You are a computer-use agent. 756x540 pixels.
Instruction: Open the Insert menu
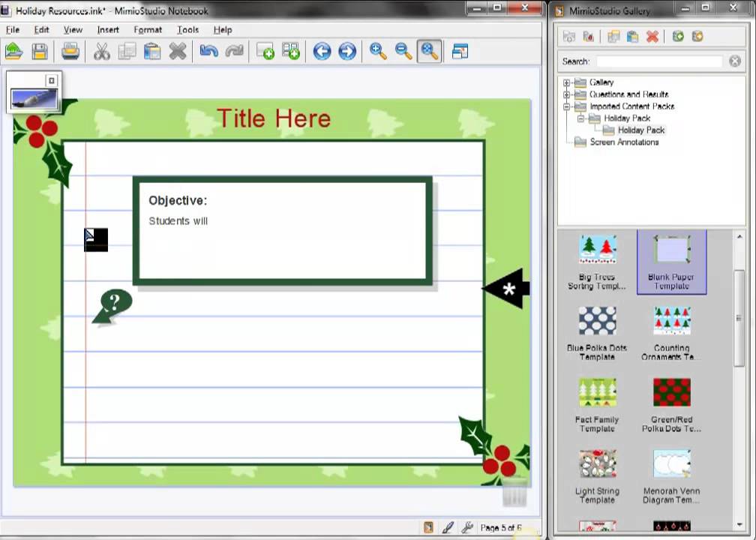coord(108,30)
